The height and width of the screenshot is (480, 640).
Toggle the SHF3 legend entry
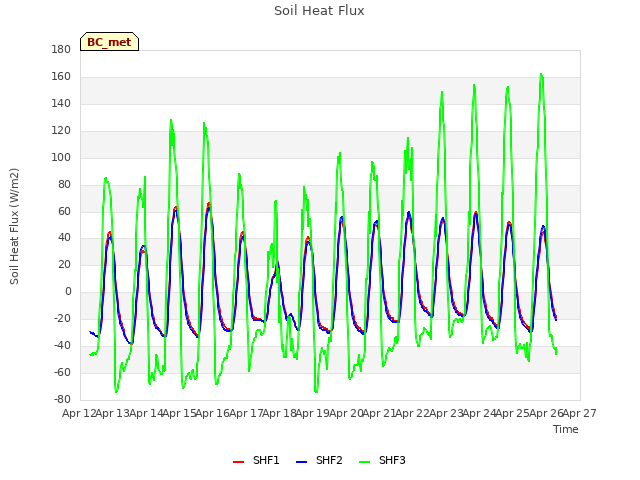(x=382, y=461)
